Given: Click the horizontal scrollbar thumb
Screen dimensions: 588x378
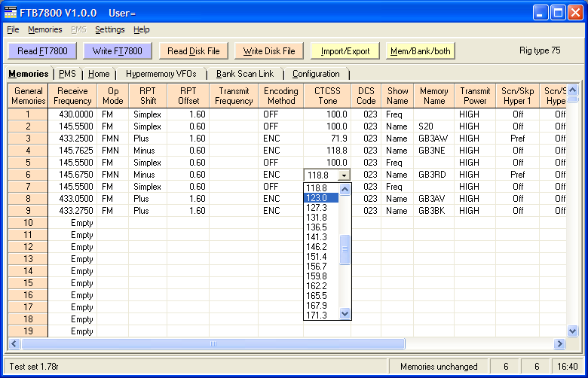Looking at the screenshot, I should (213, 343).
